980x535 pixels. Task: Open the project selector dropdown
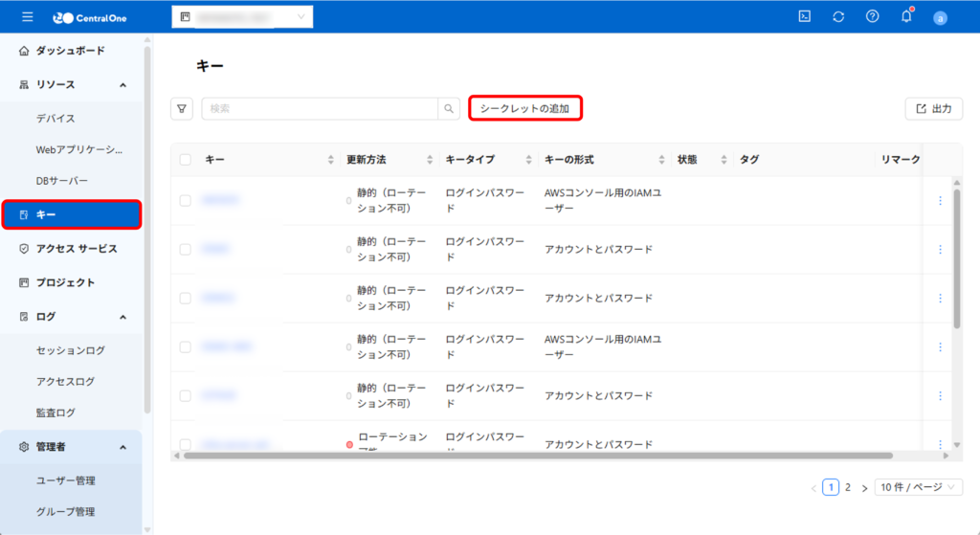[x=242, y=17]
